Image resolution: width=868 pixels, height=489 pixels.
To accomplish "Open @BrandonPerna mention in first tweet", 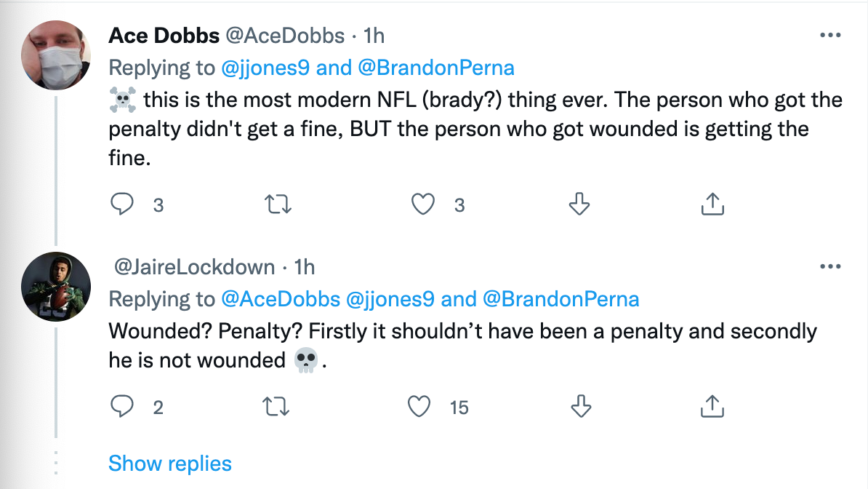I will 436,68.
